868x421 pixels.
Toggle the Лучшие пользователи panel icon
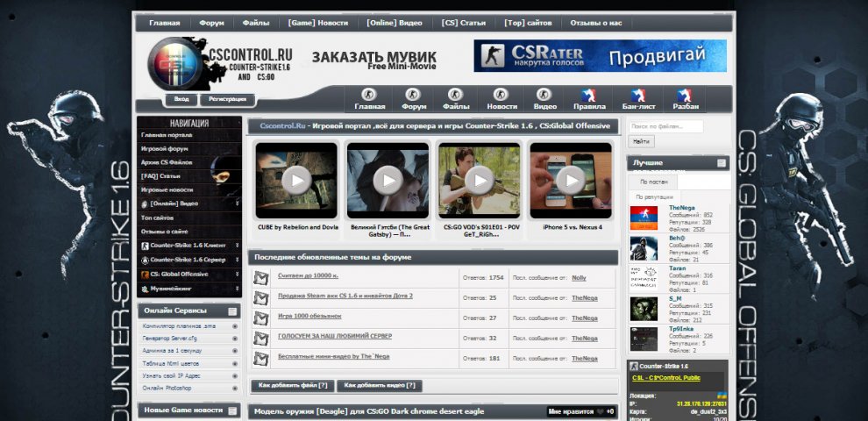click(x=722, y=163)
